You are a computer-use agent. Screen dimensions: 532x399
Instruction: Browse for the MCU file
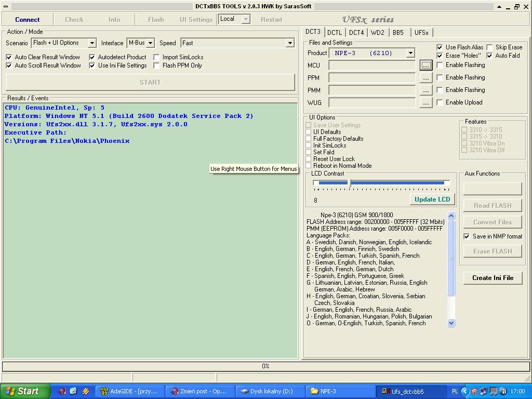426,65
